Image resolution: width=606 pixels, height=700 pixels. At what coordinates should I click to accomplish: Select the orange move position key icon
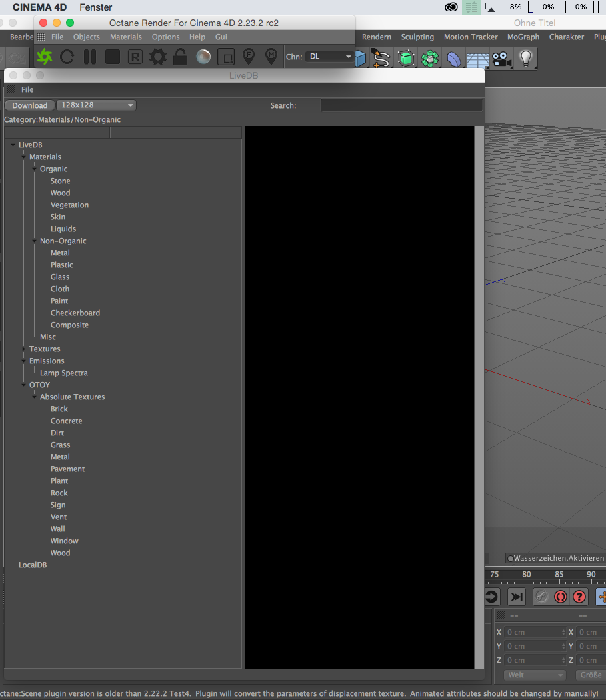pyautogui.click(x=601, y=597)
